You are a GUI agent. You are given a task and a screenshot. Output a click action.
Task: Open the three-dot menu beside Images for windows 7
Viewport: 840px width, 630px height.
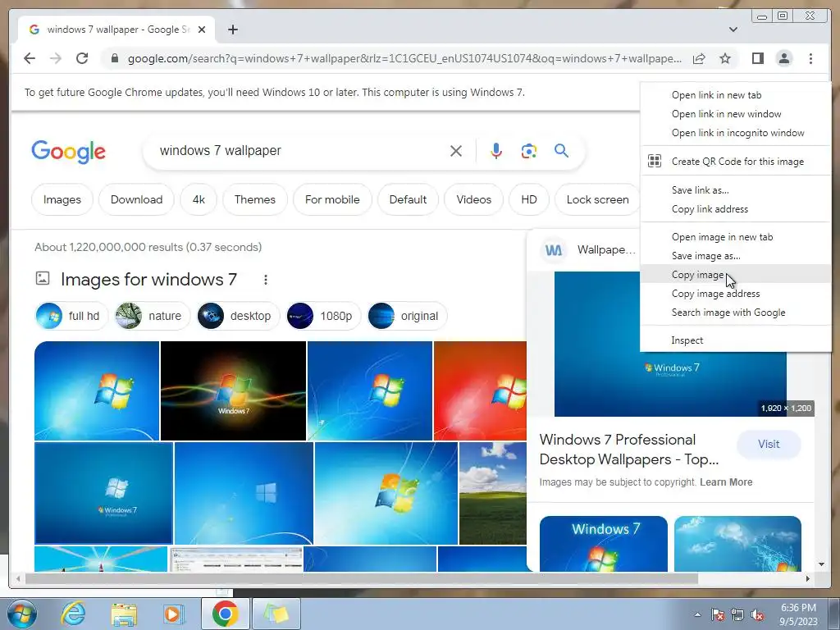pyautogui.click(x=266, y=280)
